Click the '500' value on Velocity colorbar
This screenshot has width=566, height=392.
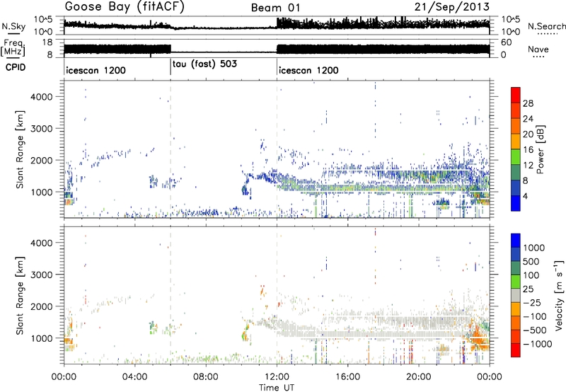point(531,261)
